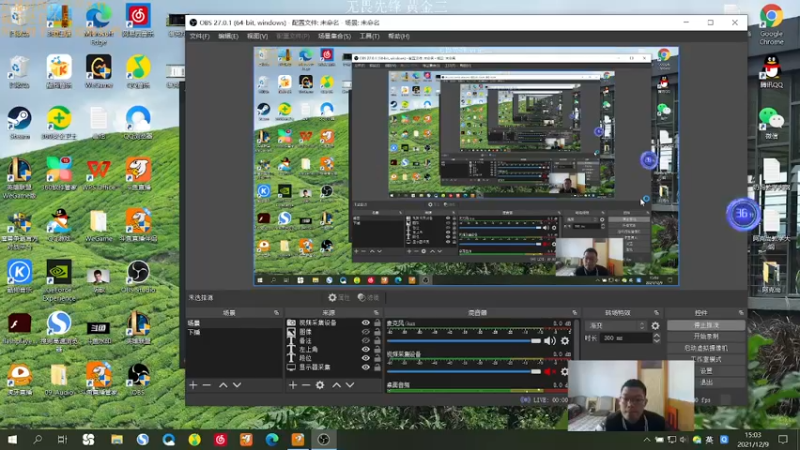Adjust transition duration stepper arrows

[656, 338]
